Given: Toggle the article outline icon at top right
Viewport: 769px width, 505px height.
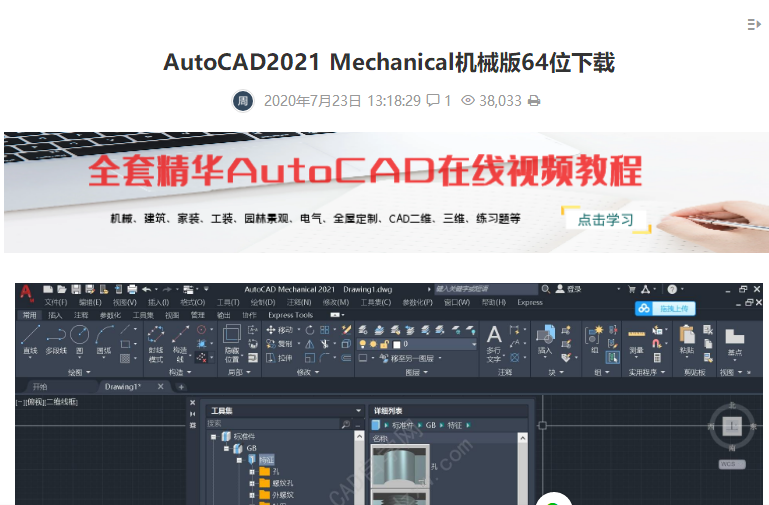Looking at the screenshot, I should point(754,24).
